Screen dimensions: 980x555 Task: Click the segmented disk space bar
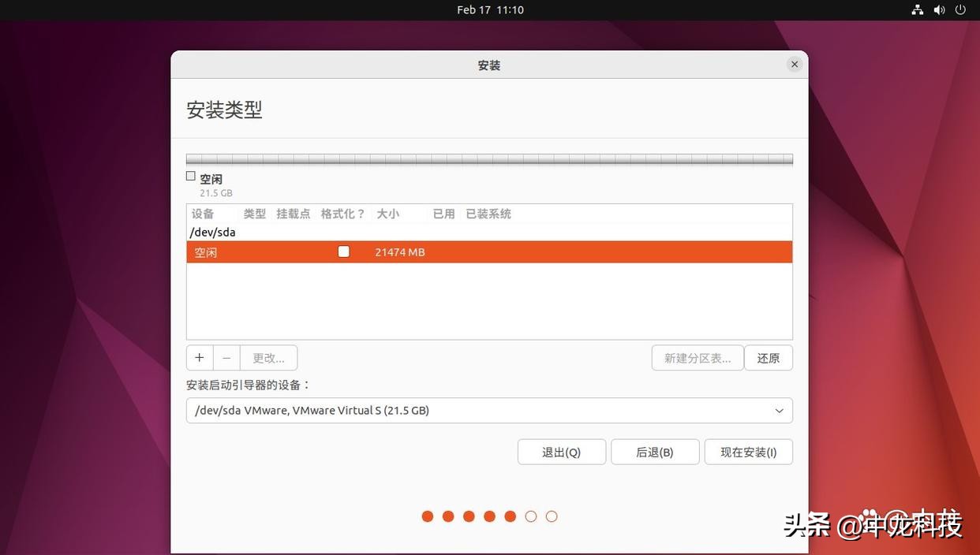pyautogui.click(x=488, y=158)
